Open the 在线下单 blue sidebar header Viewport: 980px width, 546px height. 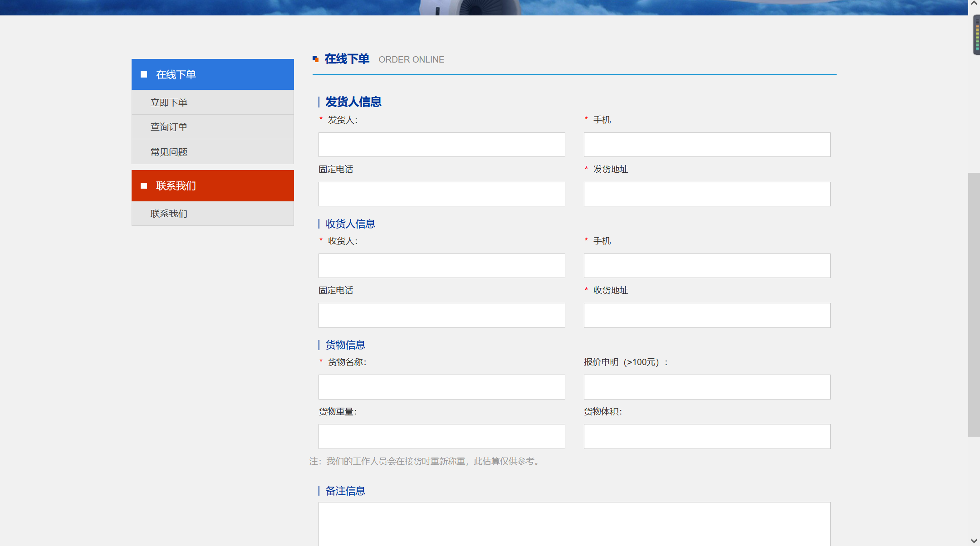[212, 74]
